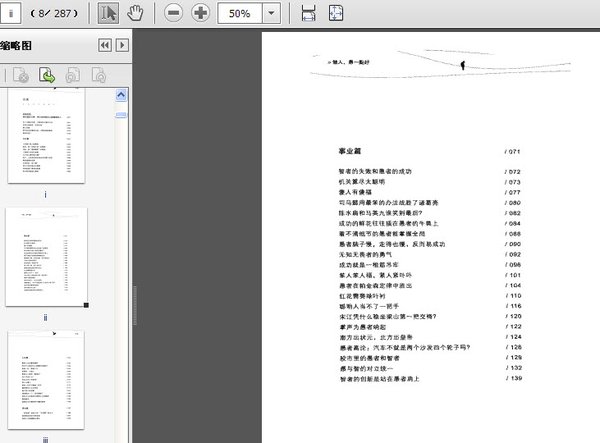Select the text selection cursor tool
This screenshot has height=443, width=600.
108,13
